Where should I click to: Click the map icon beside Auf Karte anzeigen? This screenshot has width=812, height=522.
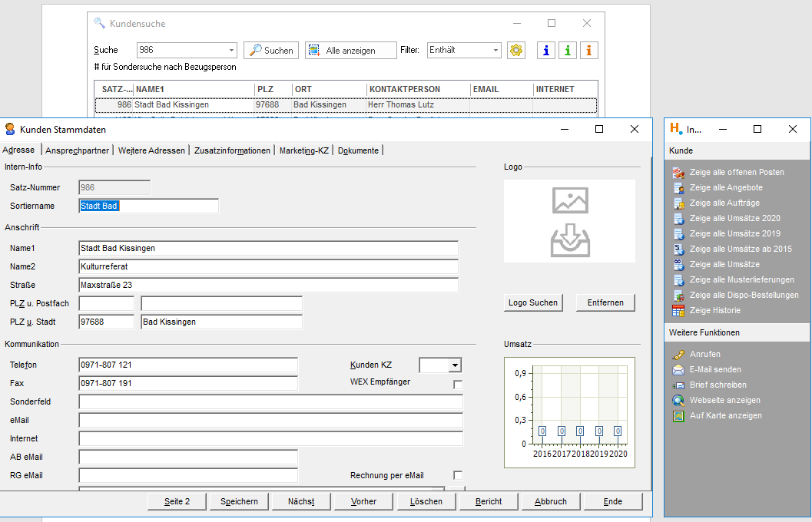coord(678,415)
